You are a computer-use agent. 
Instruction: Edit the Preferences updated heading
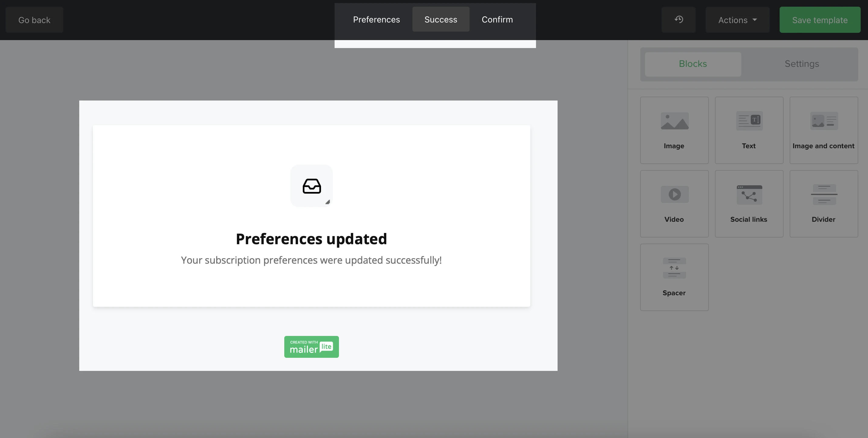(311, 239)
